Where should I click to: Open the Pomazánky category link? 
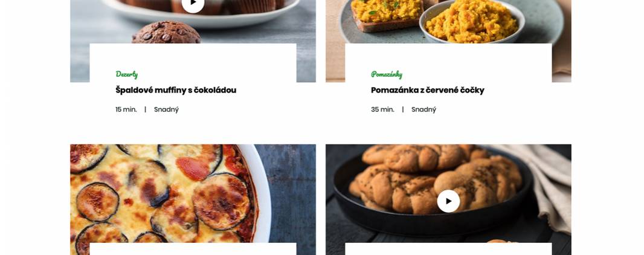pyautogui.click(x=387, y=74)
